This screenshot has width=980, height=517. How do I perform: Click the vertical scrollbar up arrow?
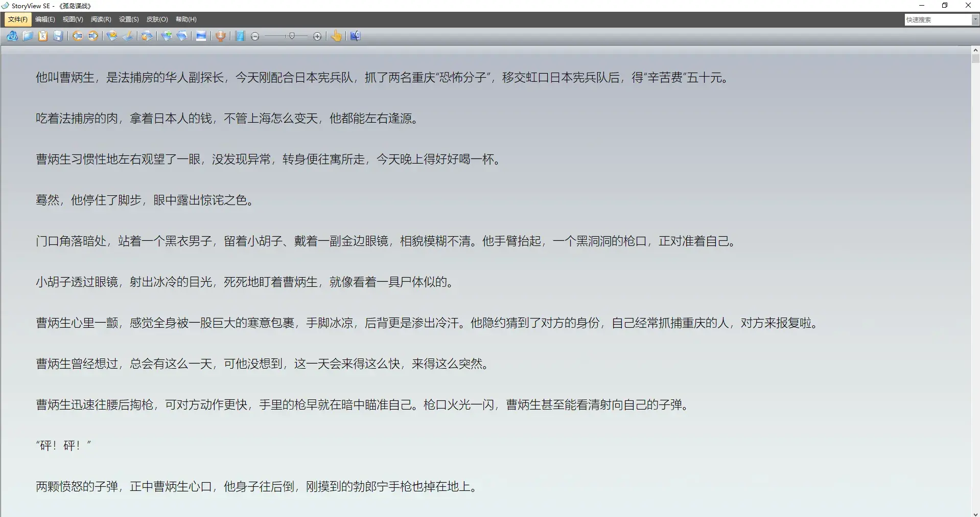[975, 50]
